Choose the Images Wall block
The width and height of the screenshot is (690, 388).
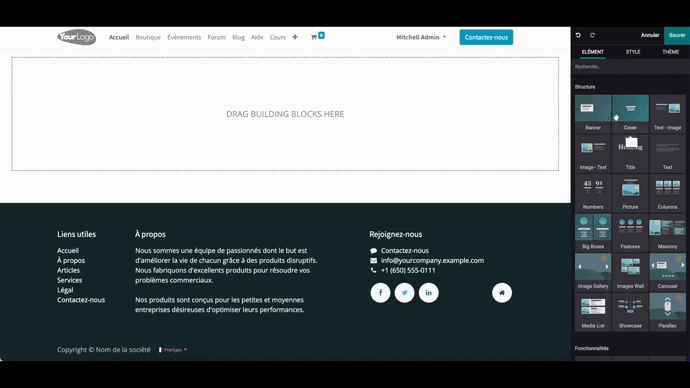pos(630,272)
